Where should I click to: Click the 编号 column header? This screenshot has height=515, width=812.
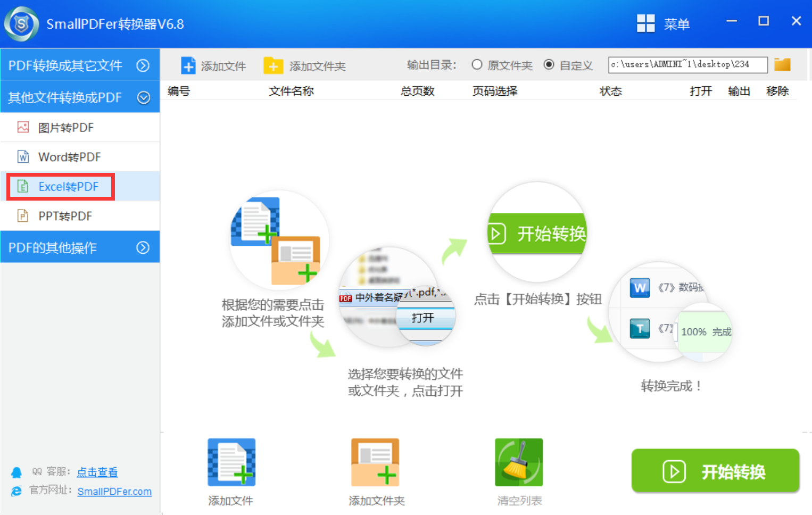tap(179, 91)
